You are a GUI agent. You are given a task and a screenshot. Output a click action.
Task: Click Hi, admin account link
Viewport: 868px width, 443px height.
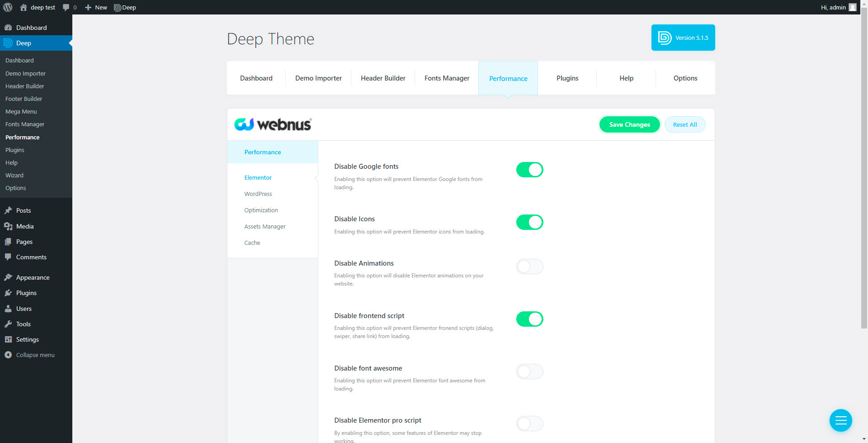click(x=839, y=7)
